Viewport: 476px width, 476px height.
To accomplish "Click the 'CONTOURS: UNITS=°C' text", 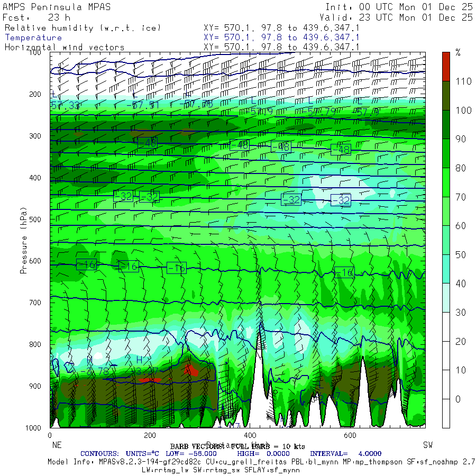I will 120,454.
